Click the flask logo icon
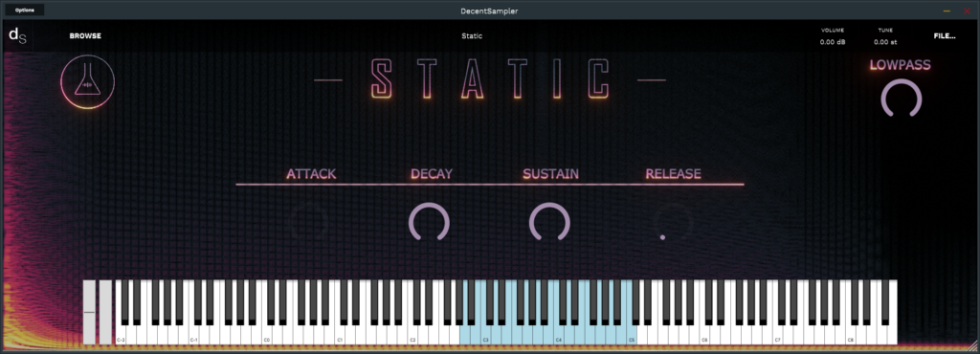This screenshot has width=980, height=354. pyautogui.click(x=87, y=81)
